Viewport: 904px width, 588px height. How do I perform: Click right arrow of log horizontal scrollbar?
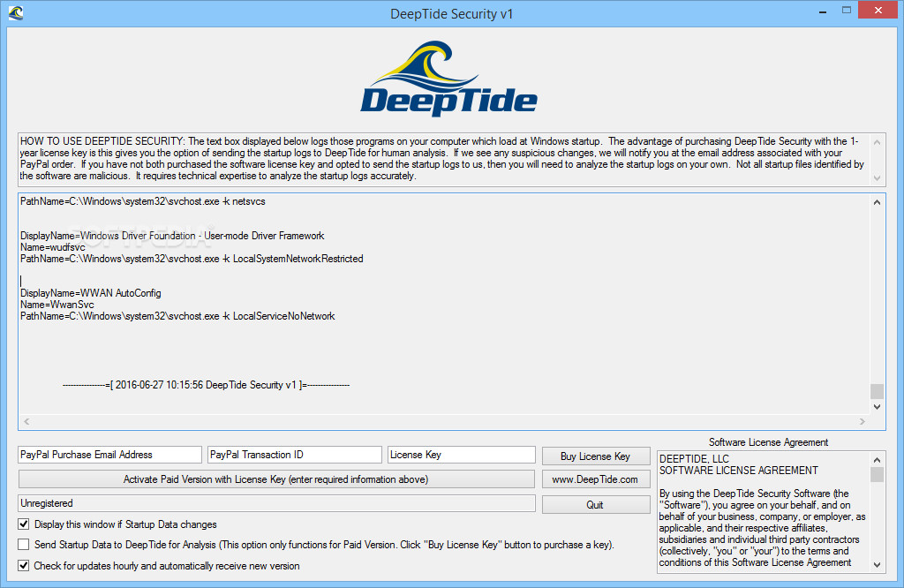pos(862,422)
